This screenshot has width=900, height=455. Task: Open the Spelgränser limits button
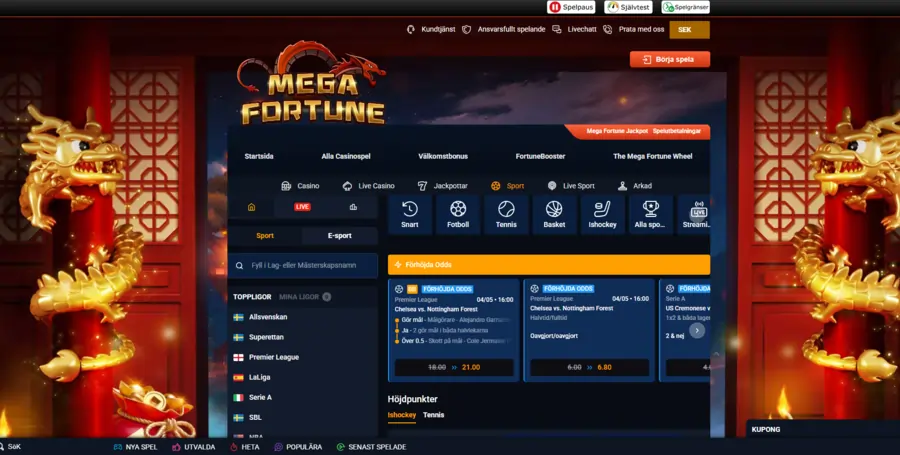click(x=685, y=7)
